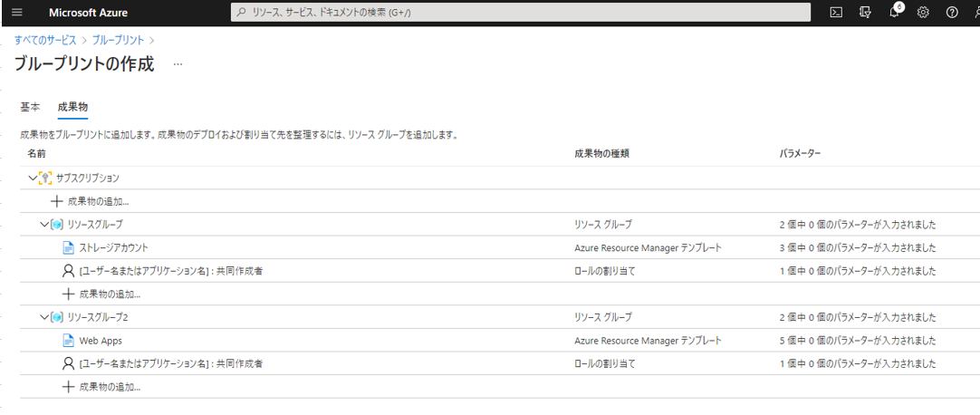Click parameter status for Web Apps row

tap(858, 341)
